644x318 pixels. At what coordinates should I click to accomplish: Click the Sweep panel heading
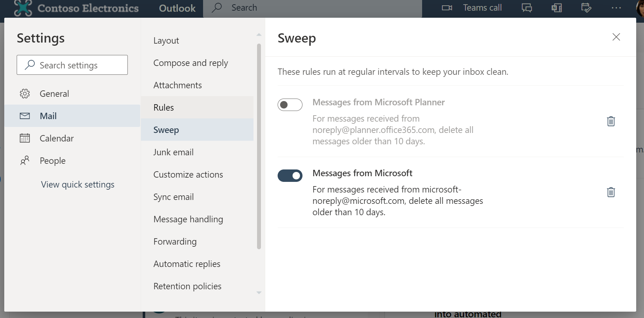(297, 38)
